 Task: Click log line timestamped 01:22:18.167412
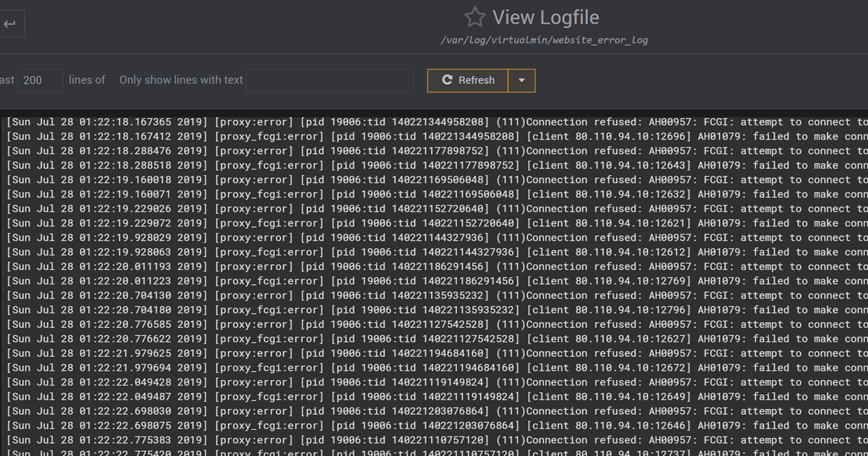437,136
